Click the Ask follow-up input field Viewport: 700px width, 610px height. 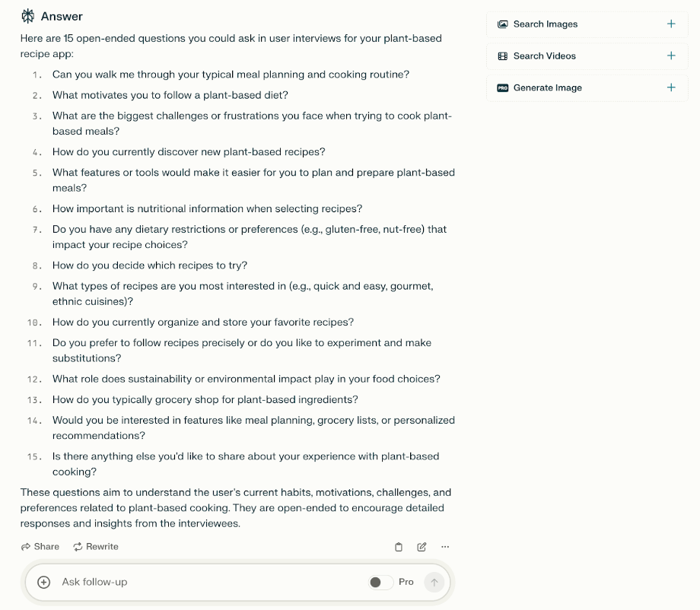coord(152,581)
